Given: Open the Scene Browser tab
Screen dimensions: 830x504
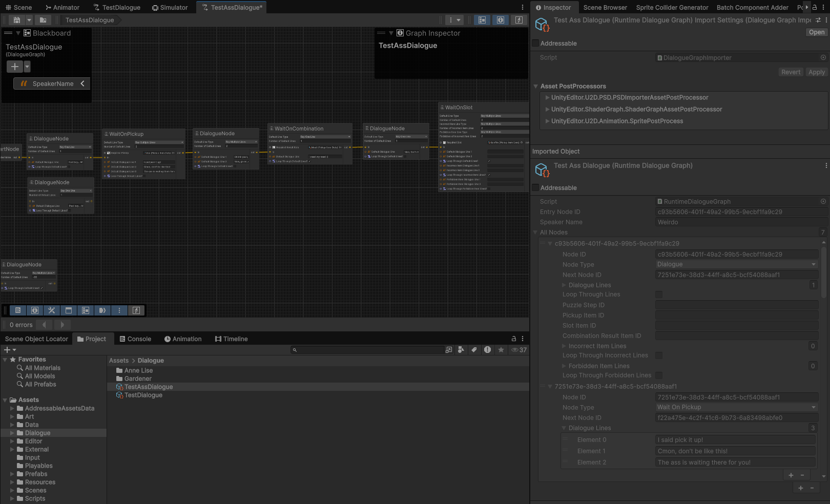Looking at the screenshot, I should coord(605,7).
